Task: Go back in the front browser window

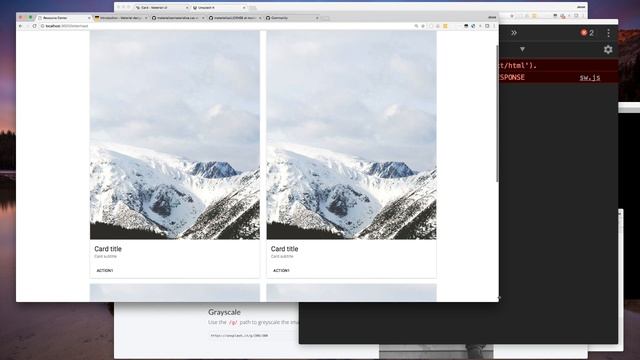Action: pyautogui.click(x=20, y=26)
